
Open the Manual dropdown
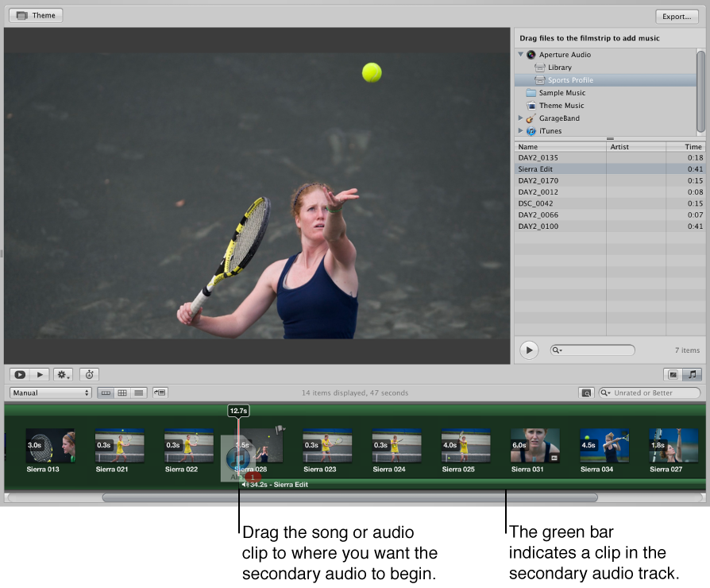pos(49,393)
